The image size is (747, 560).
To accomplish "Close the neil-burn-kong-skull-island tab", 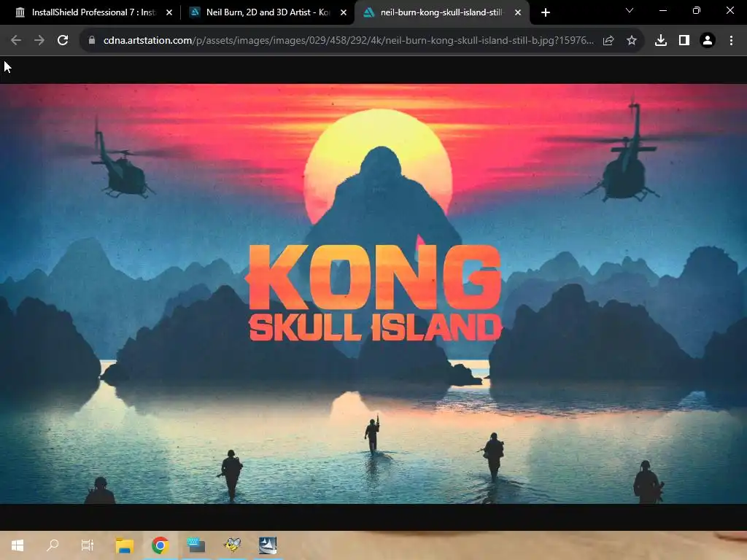I will pyautogui.click(x=518, y=12).
